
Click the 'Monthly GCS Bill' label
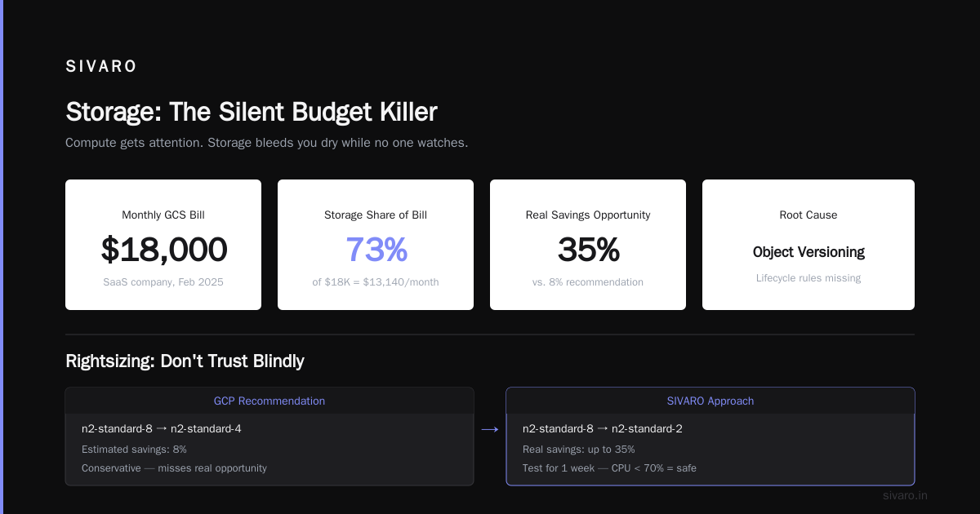point(163,215)
